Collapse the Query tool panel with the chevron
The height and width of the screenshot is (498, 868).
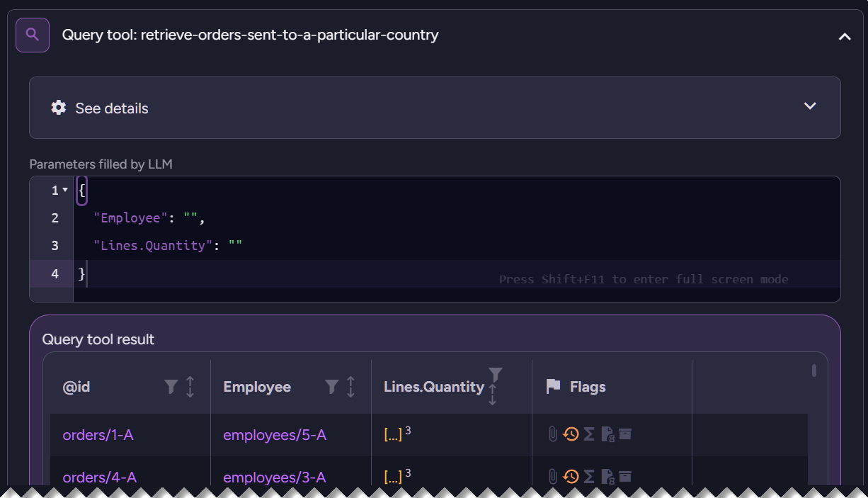click(845, 36)
